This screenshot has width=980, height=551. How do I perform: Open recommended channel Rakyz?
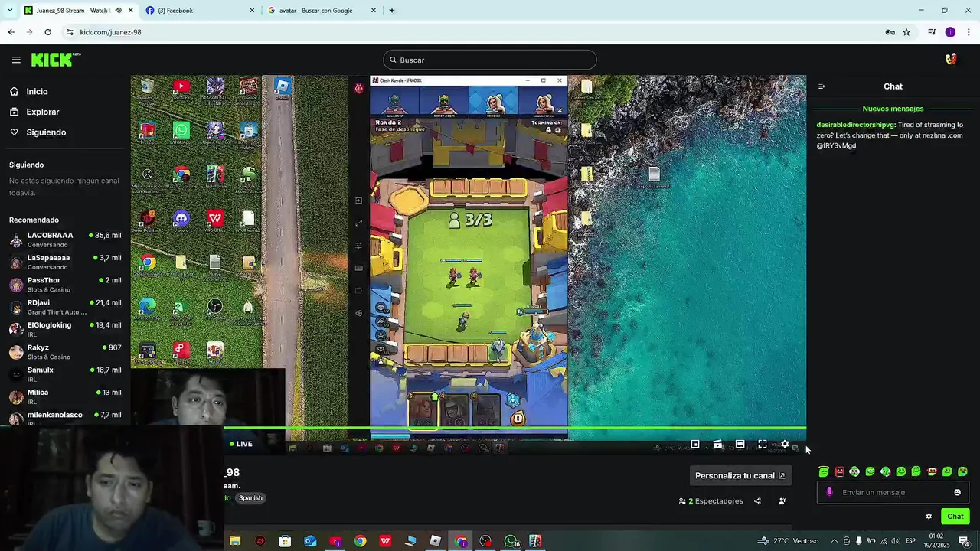point(65,352)
